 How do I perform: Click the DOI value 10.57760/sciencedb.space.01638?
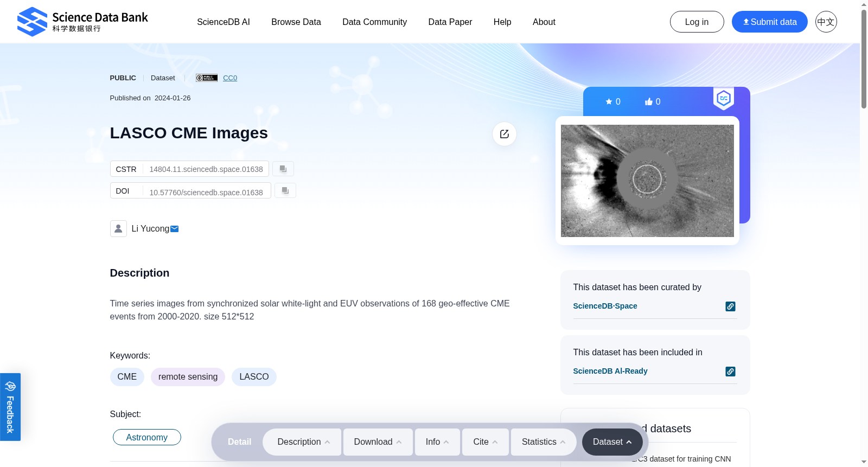coord(206,193)
